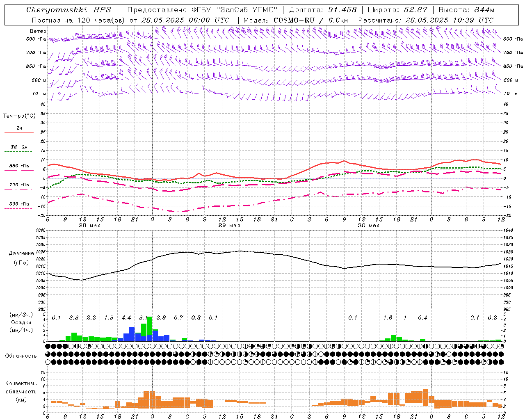Click the Ветер panel label
This screenshot has height=420, width=525.
pos(38,31)
